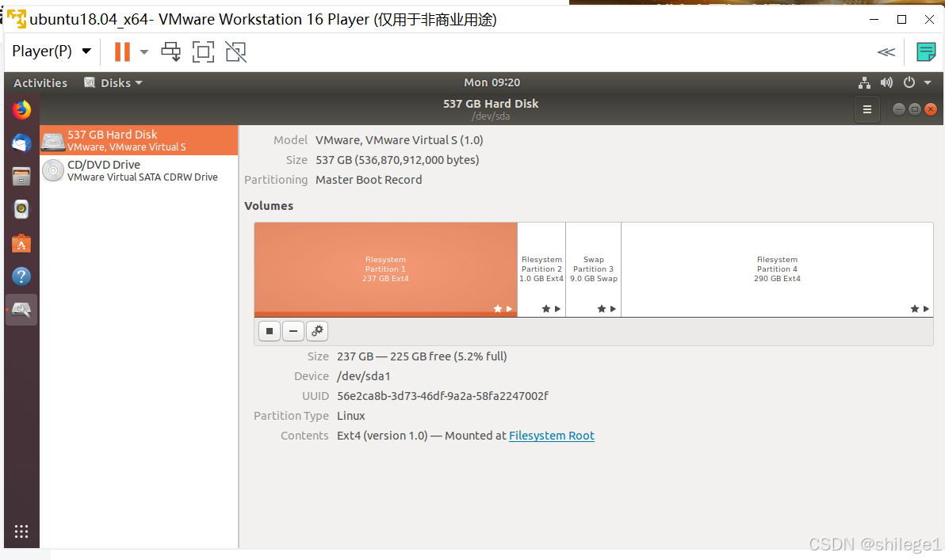This screenshot has width=945, height=560.
Task: Unmount the selected partition with stop button
Action: [x=270, y=331]
